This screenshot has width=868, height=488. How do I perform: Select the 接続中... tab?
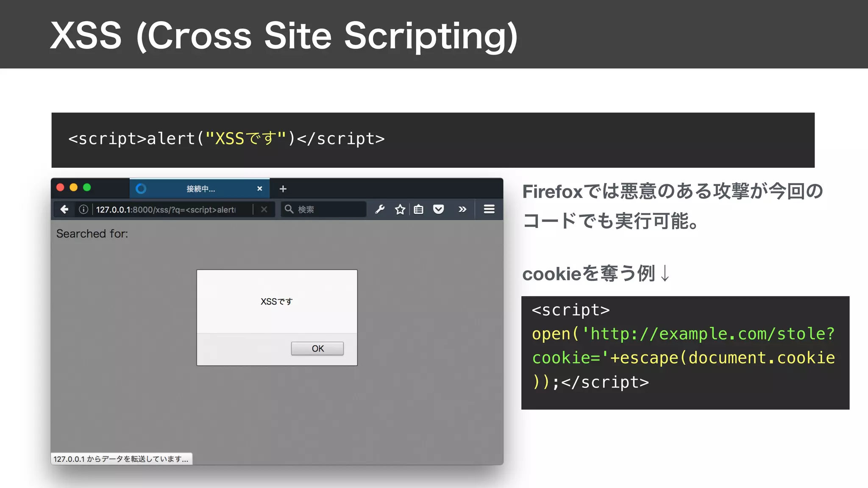click(200, 189)
